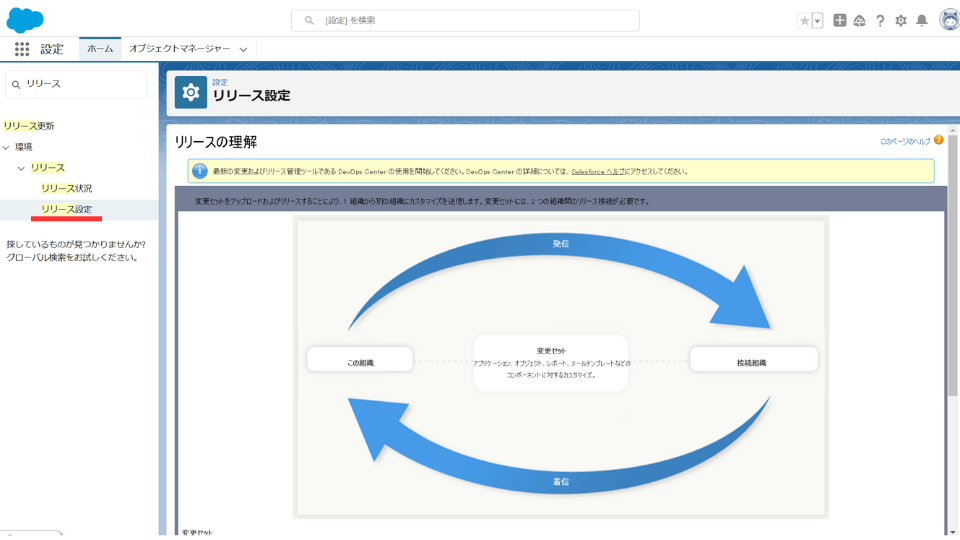Click the 設定 breadcrumb link
Image resolution: width=960 pixels, height=540 pixels.
[220, 82]
